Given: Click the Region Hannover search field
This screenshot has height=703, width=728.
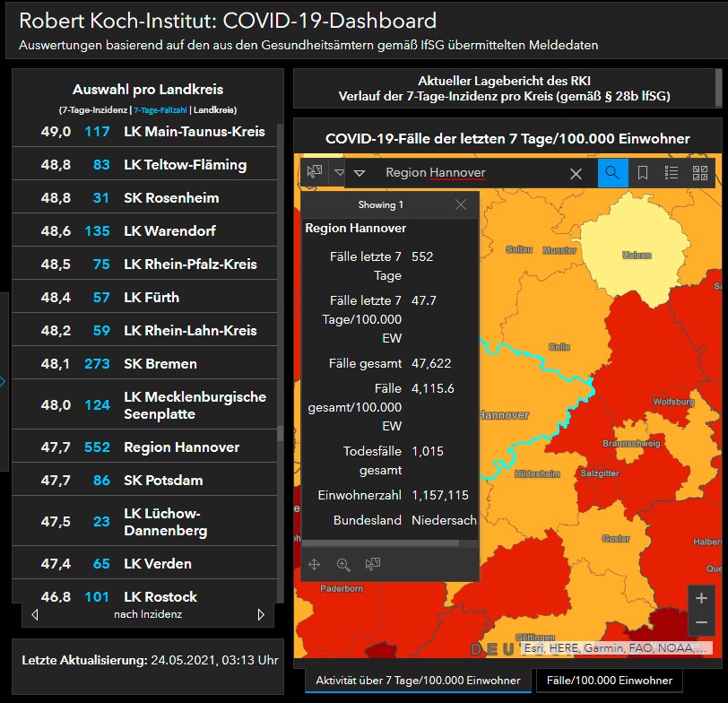Looking at the screenshot, I should click(x=469, y=173).
